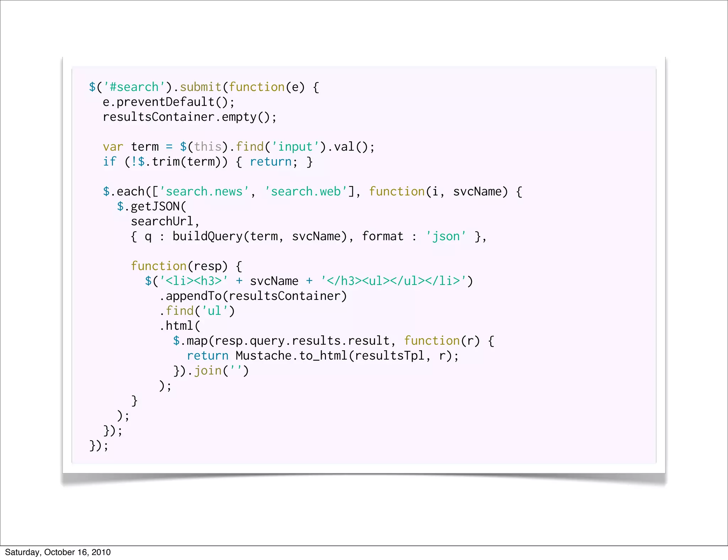Viewport: 728px width, 560px height.
Task: Click the grey 'this' keyword
Action: click(208, 147)
